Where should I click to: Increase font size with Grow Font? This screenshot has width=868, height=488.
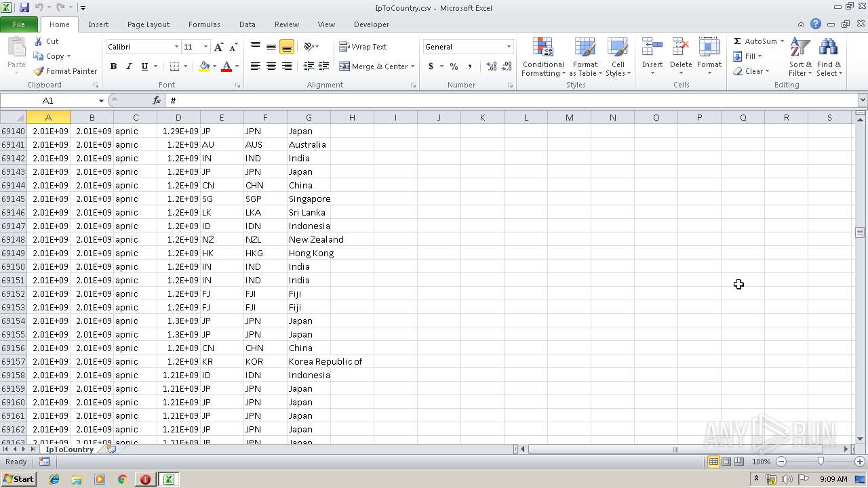[x=218, y=47]
